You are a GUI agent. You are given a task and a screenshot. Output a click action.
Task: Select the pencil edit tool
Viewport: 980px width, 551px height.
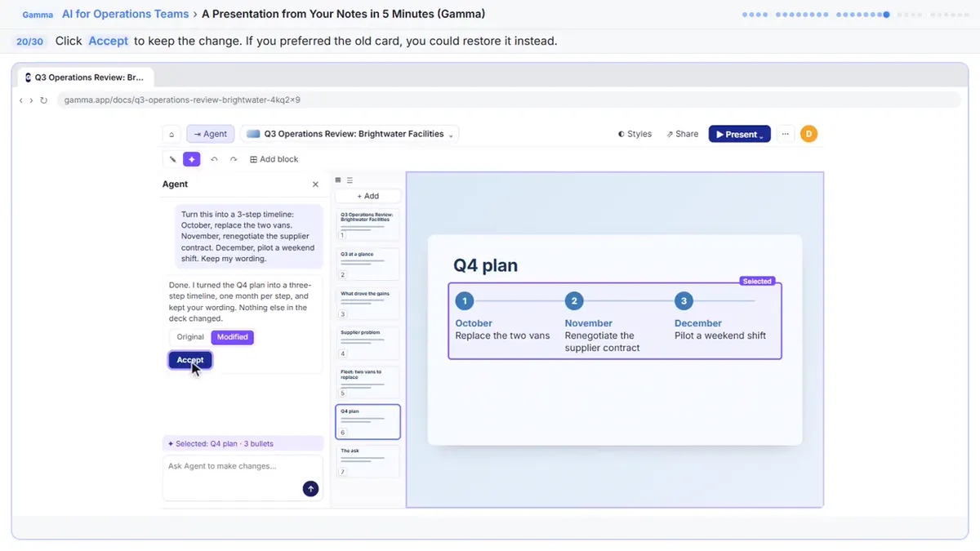[x=172, y=159]
